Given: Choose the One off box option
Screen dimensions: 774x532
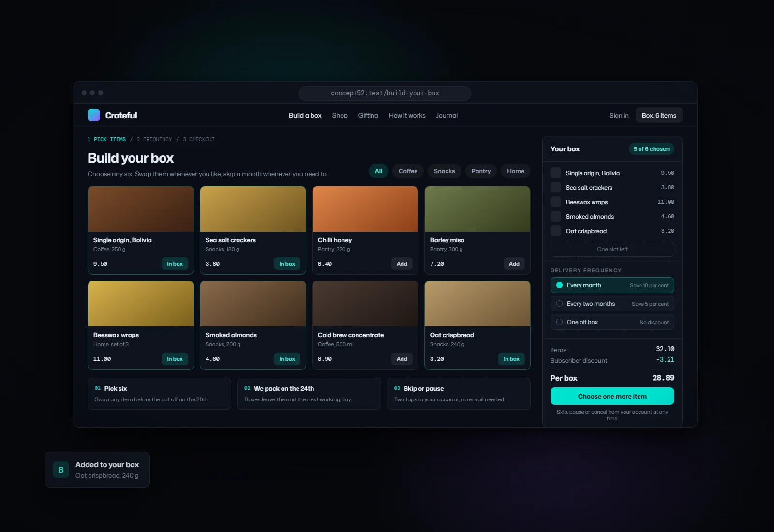Looking at the screenshot, I should 612,322.
